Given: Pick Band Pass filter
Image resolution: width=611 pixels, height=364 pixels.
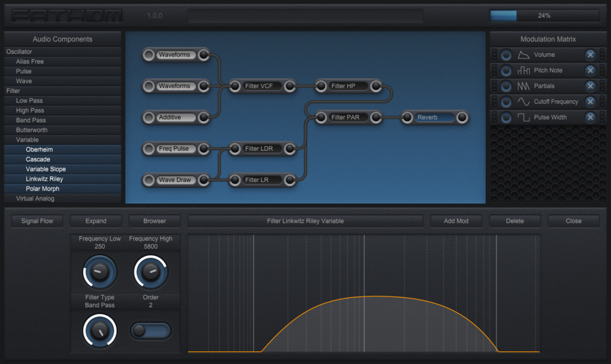Looking at the screenshot, I should coord(62,120).
